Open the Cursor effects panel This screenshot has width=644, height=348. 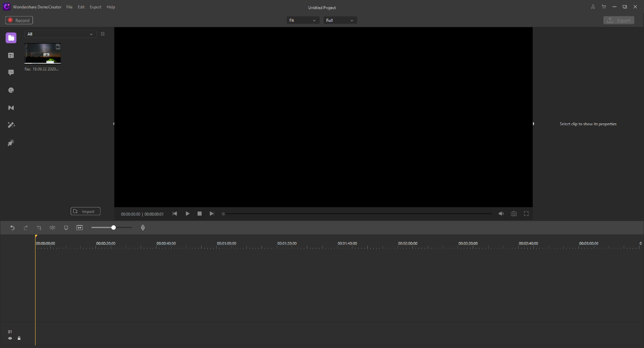tap(11, 143)
